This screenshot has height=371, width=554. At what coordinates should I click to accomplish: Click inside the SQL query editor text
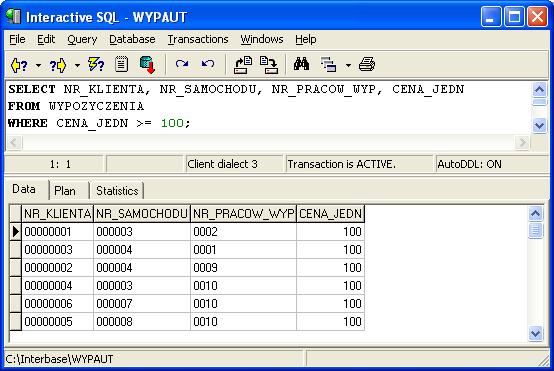pos(269,107)
